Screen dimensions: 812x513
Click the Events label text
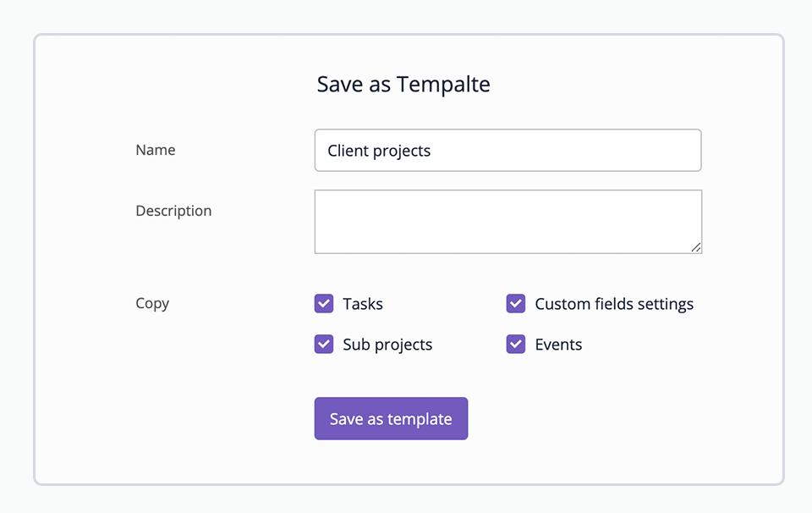tap(558, 345)
